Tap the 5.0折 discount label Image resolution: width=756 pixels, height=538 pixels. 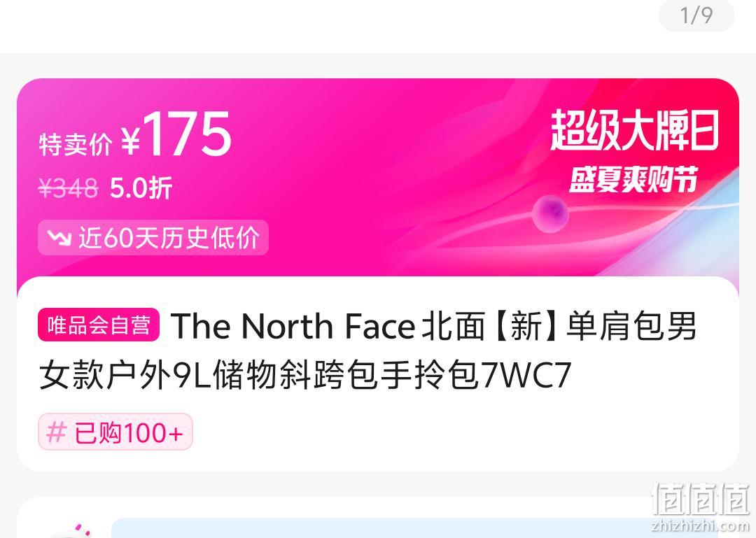tap(141, 187)
